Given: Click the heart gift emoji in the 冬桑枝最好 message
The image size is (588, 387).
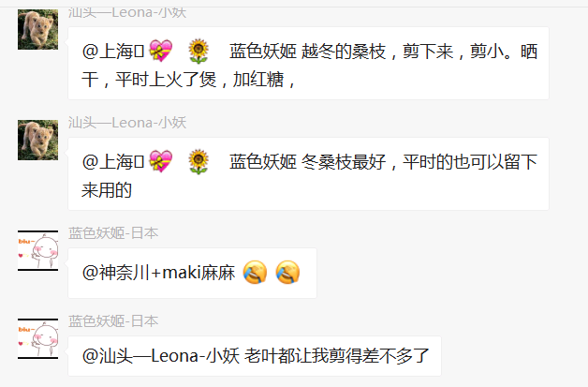Looking at the screenshot, I should [x=161, y=162].
